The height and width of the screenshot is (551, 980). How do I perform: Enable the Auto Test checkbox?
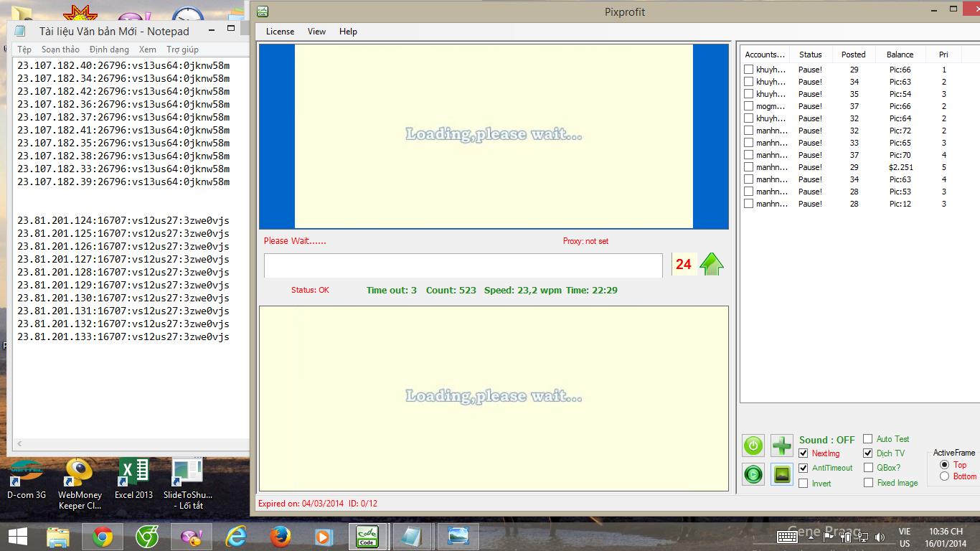[868, 439]
